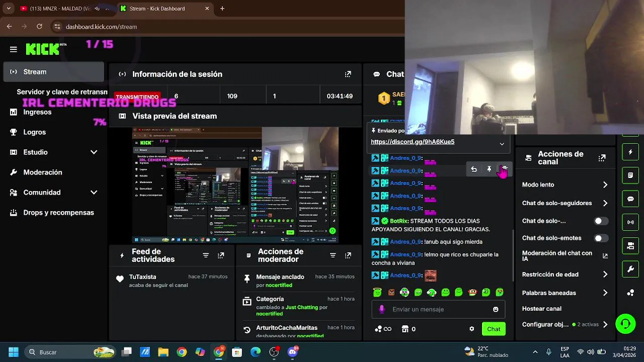Screen dimensions: 644x362
Task: Select the first green emote in quick emotes
Action: (x=377, y=292)
